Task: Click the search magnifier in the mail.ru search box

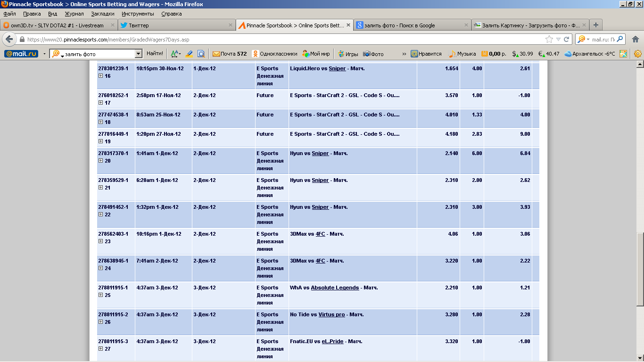Action: pyautogui.click(x=620, y=40)
